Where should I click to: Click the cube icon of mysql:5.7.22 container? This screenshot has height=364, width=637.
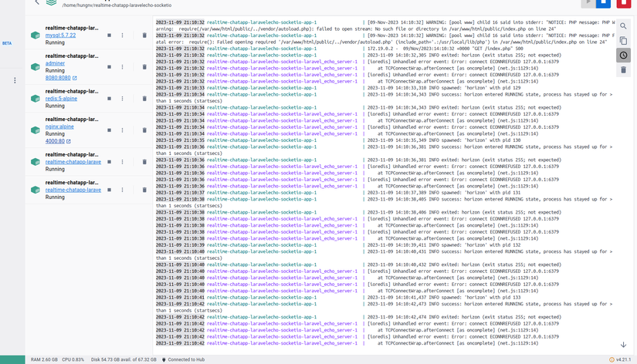point(36,35)
